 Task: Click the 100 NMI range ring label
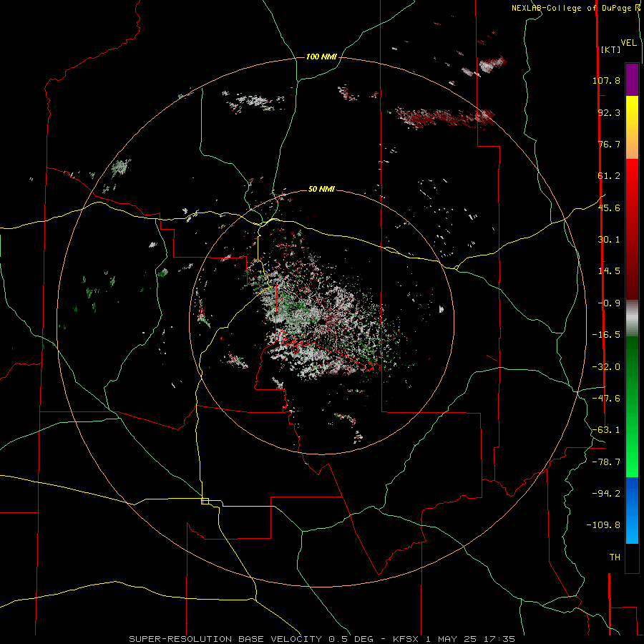(321, 57)
